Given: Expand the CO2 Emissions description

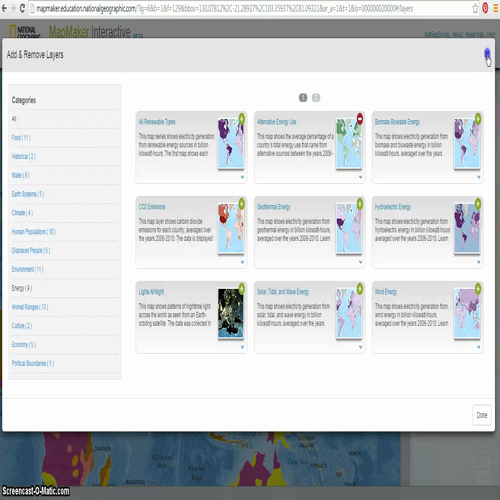Looking at the screenshot, I should pos(242,262).
